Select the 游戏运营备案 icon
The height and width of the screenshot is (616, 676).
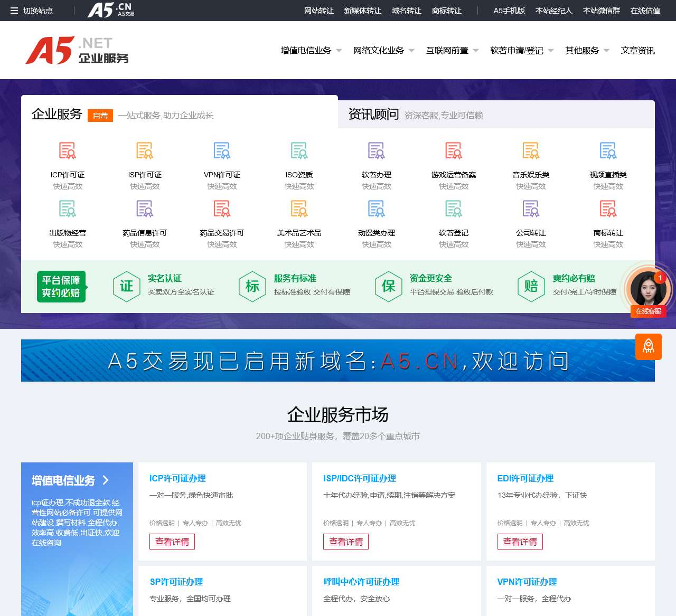pyautogui.click(x=454, y=151)
